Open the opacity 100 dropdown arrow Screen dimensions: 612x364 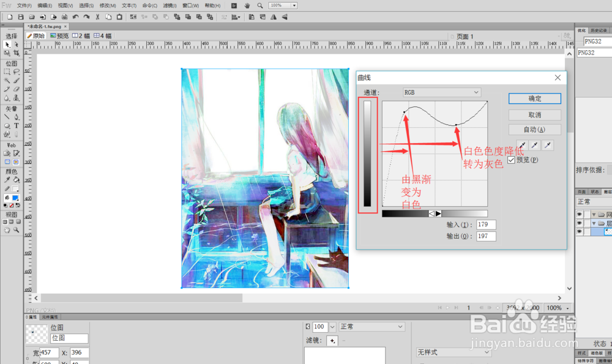coord(332,327)
